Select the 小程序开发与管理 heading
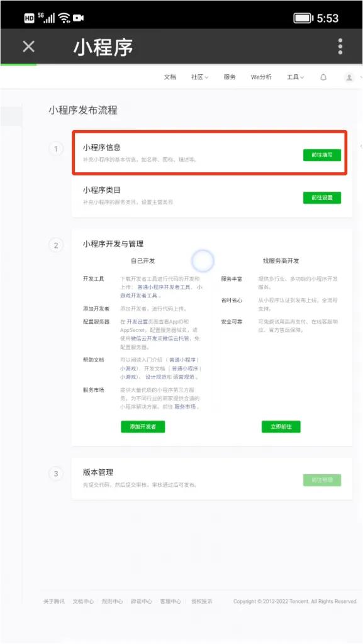 [x=113, y=244]
